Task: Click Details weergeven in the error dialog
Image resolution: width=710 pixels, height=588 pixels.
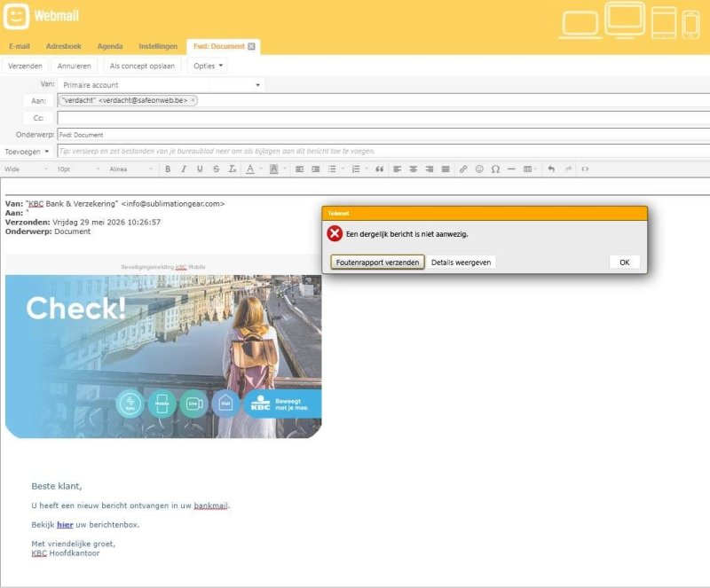Action: point(461,263)
